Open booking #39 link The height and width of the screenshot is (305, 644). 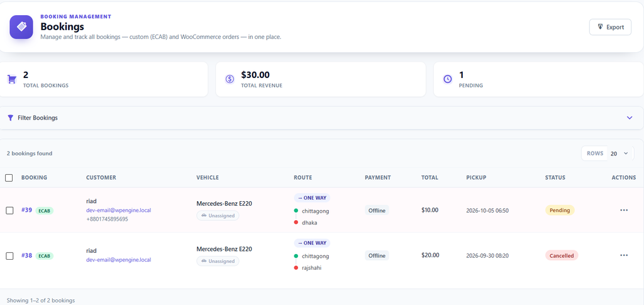(x=26, y=210)
